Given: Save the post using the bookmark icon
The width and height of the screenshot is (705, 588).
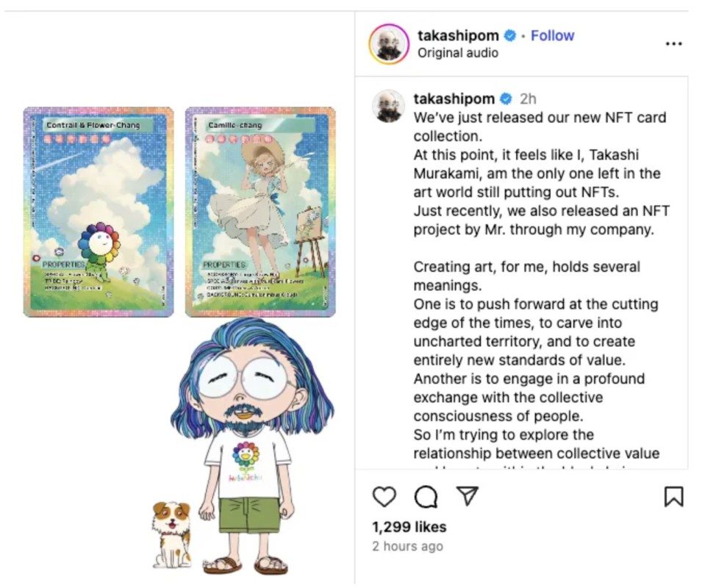Looking at the screenshot, I should coord(673,497).
